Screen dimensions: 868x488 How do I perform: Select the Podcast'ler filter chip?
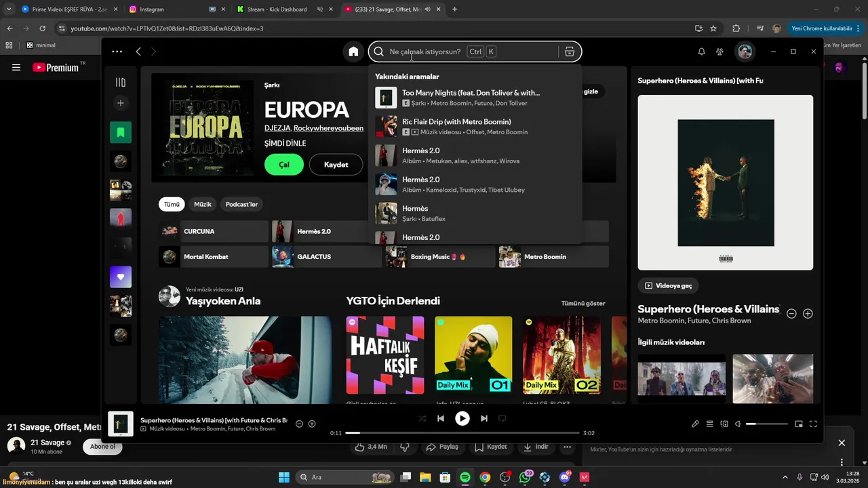241,204
